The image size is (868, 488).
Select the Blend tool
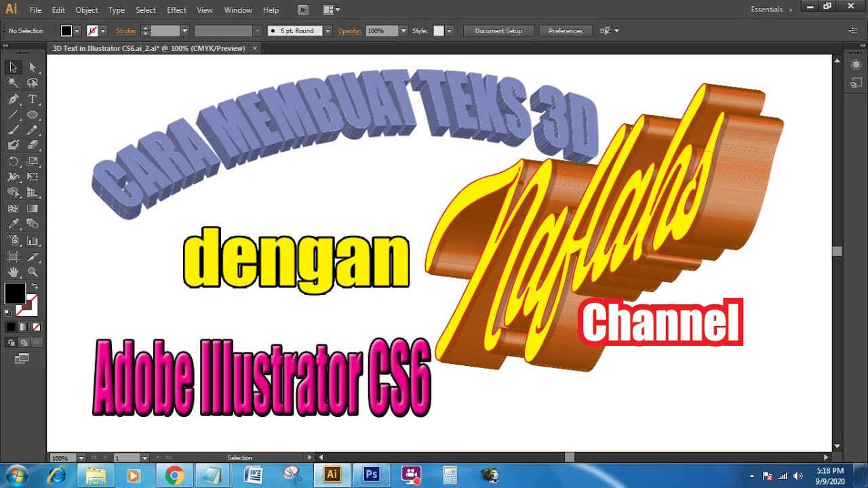pos(32,224)
